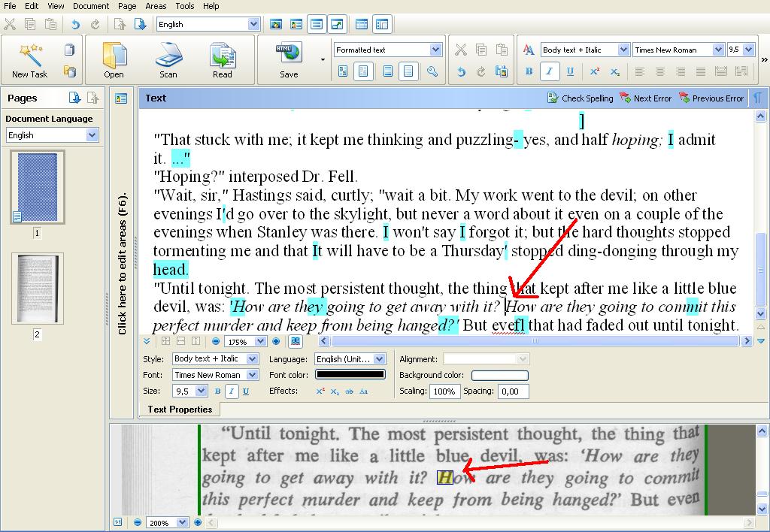Open the Formatted text layout dropdown
770x532 pixels.
click(x=435, y=50)
